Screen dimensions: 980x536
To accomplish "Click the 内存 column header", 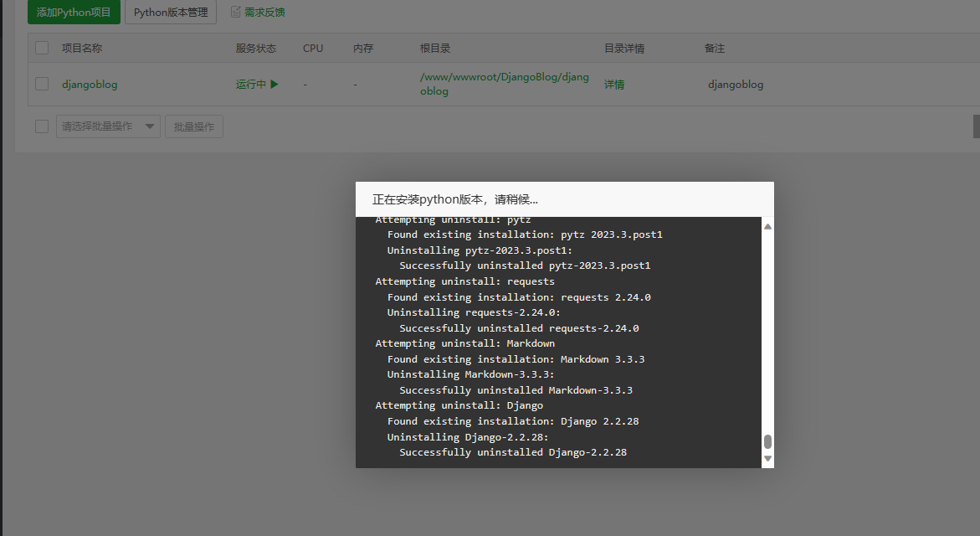I will (363, 49).
